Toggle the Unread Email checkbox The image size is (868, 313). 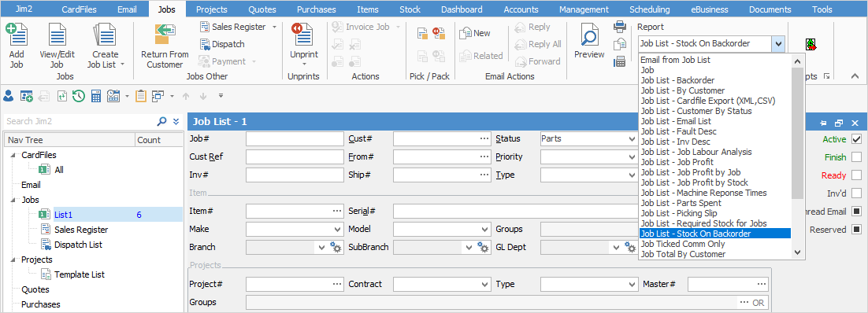coord(856,212)
